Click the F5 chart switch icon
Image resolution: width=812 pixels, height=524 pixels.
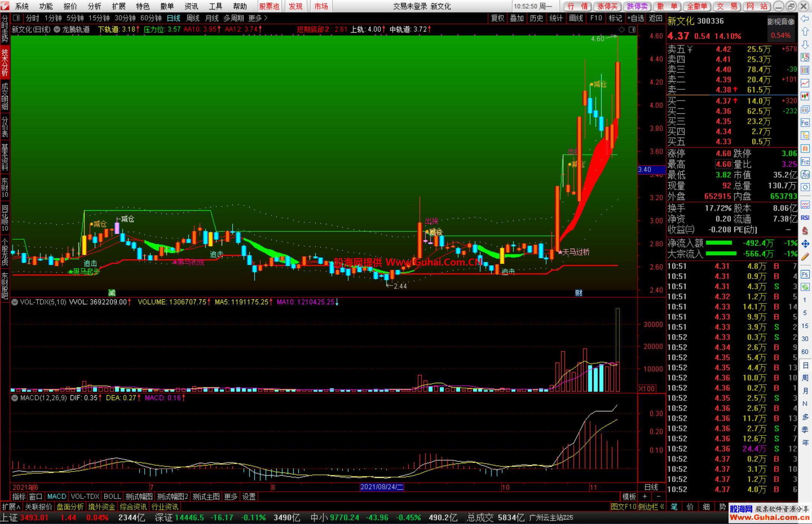pyautogui.click(x=805, y=274)
